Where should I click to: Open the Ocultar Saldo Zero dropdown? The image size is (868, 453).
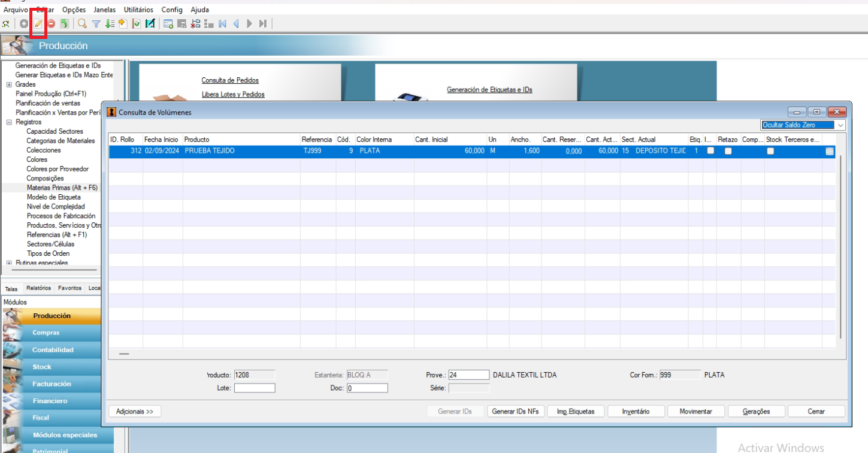[x=803, y=125]
